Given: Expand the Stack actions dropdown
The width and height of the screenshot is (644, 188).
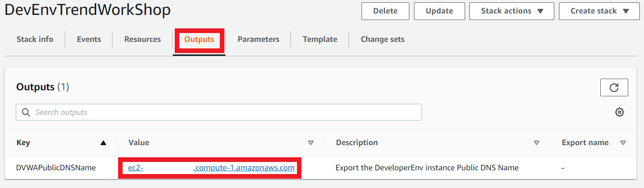Looking at the screenshot, I should [x=512, y=11].
